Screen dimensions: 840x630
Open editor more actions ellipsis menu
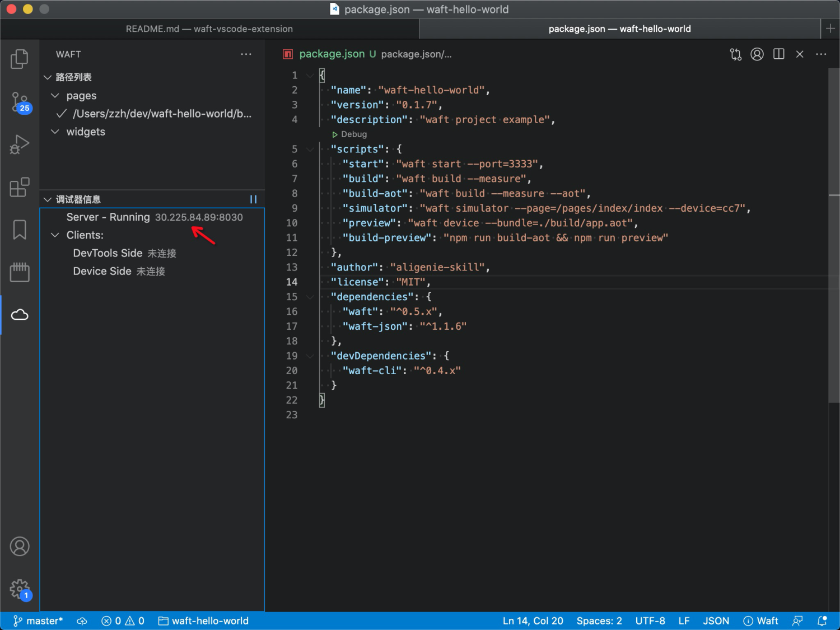click(821, 54)
